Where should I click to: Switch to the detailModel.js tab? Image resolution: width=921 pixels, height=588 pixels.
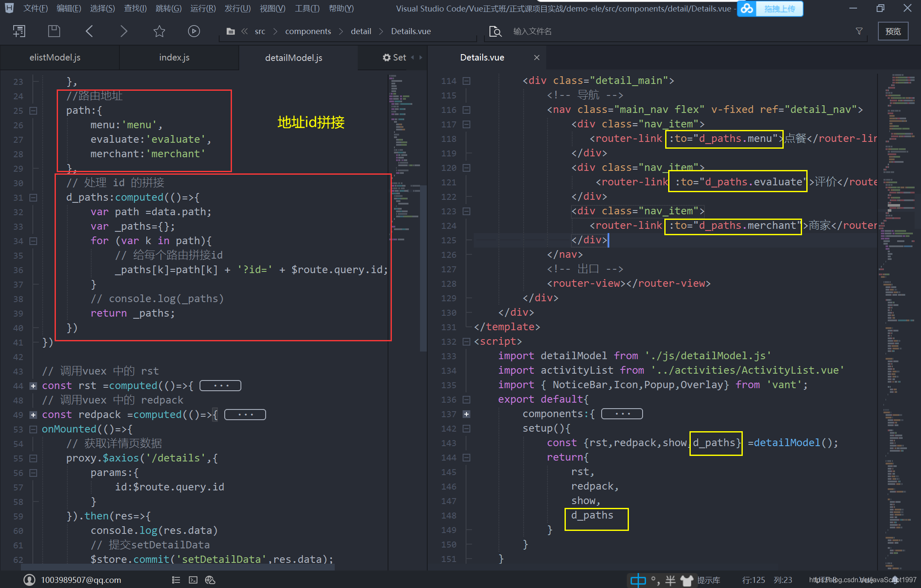click(298, 58)
